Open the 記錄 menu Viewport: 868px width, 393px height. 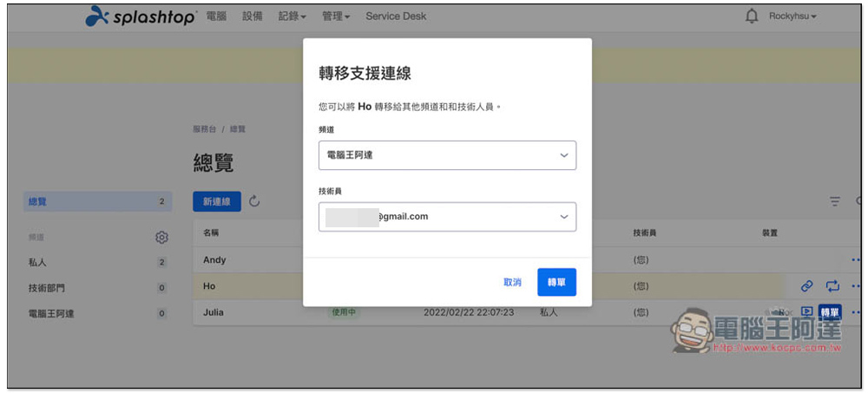(292, 16)
